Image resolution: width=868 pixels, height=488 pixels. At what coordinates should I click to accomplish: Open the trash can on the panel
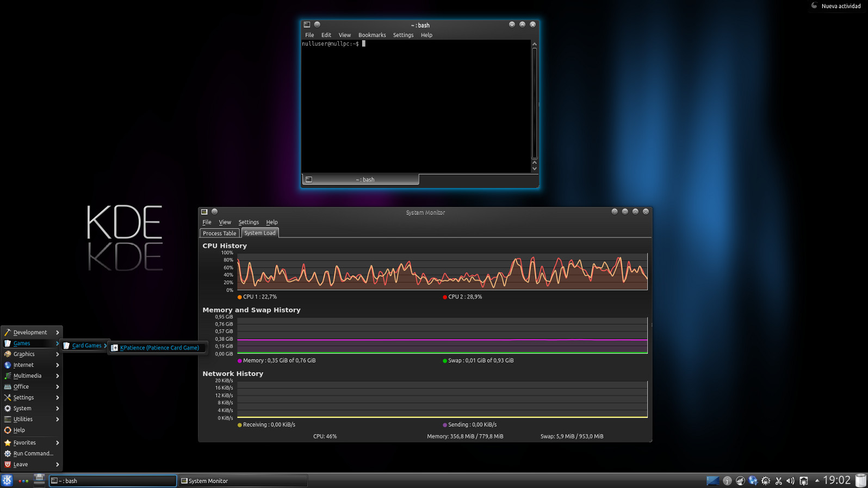pos(860,480)
